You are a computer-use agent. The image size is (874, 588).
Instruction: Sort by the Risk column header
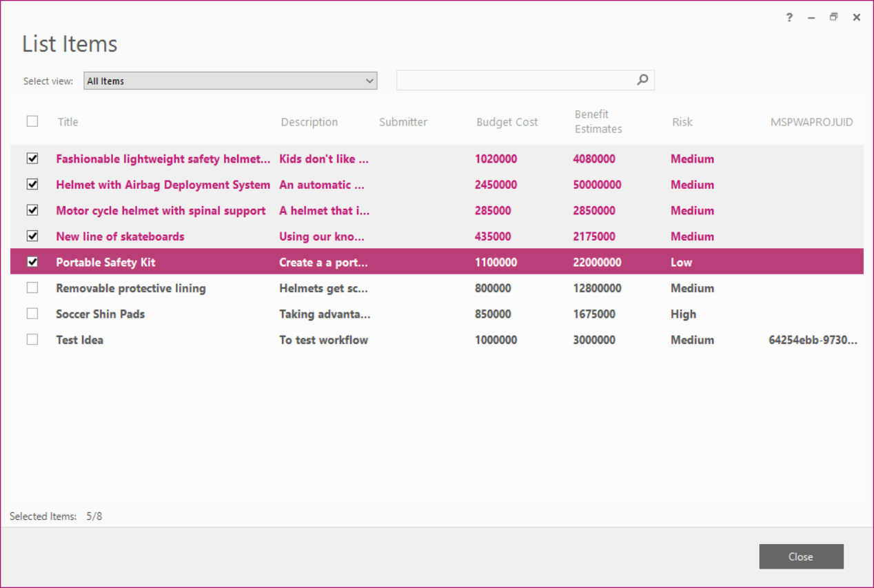pyautogui.click(x=682, y=121)
